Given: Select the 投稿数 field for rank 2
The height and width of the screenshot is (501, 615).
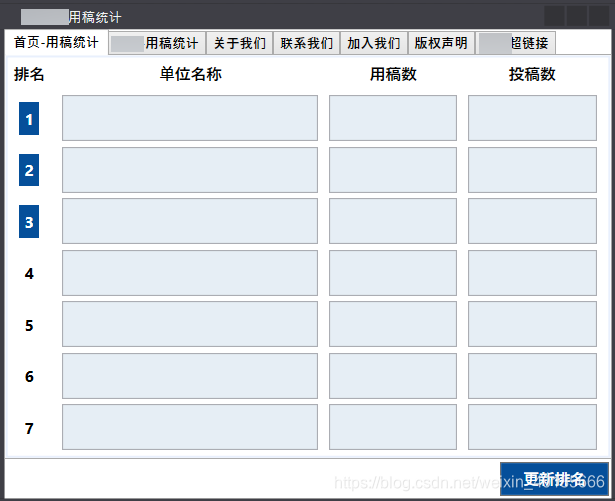Looking at the screenshot, I should point(532,170).
